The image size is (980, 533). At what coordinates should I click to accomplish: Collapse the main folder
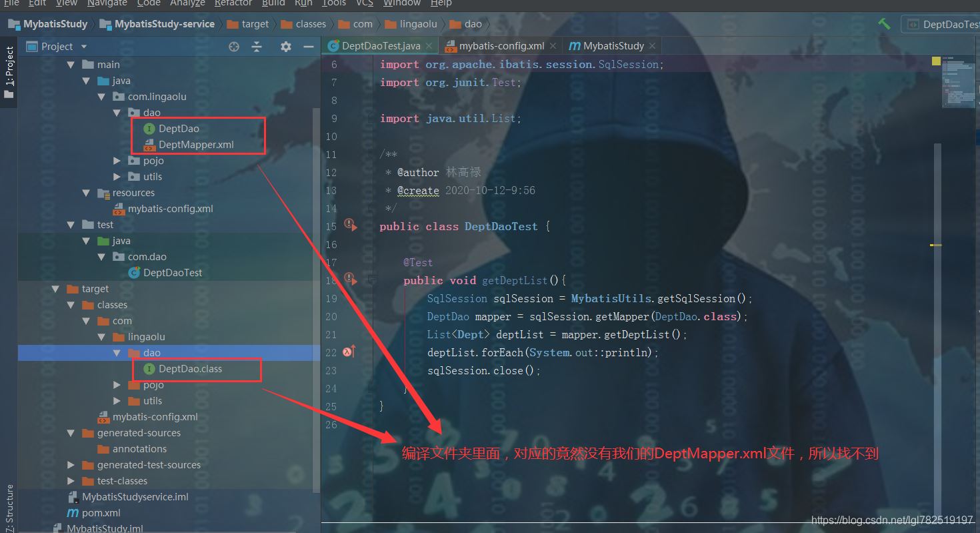71,65
